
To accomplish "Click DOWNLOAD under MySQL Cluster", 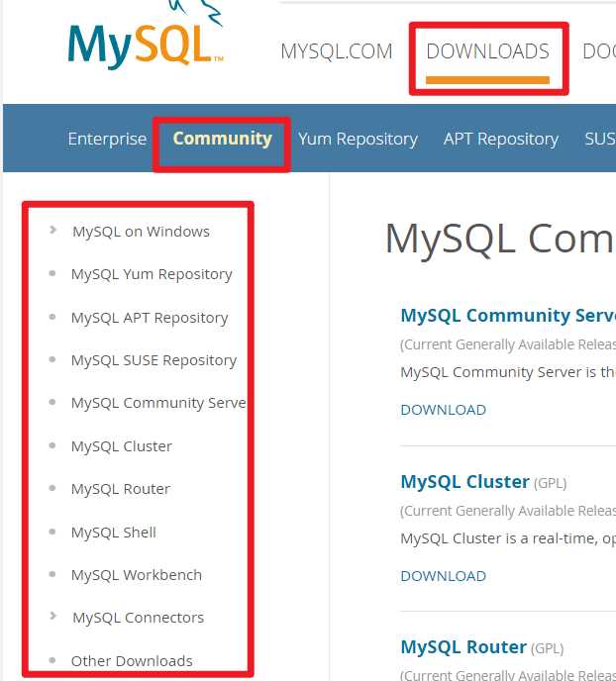I will tap(443, 576).
